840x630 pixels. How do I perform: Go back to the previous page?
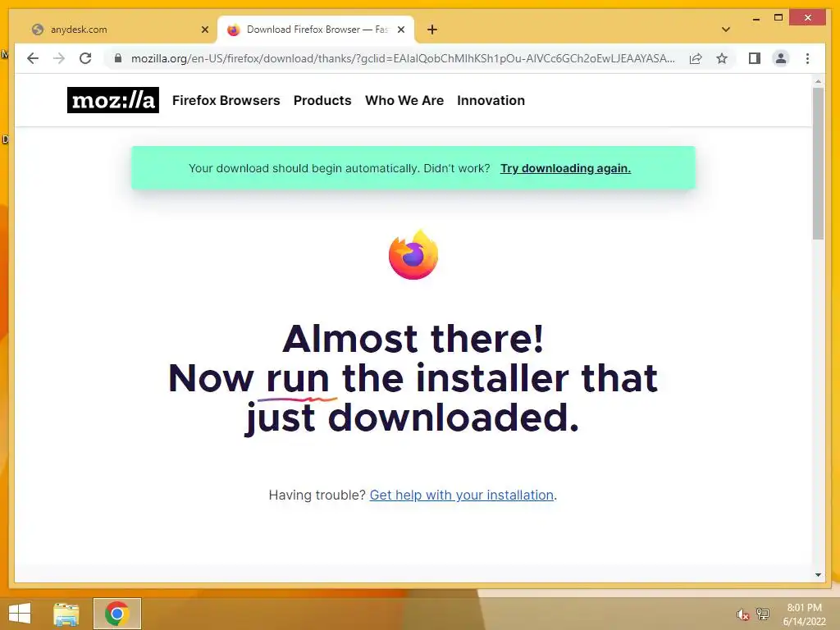(x=33, y=58)
